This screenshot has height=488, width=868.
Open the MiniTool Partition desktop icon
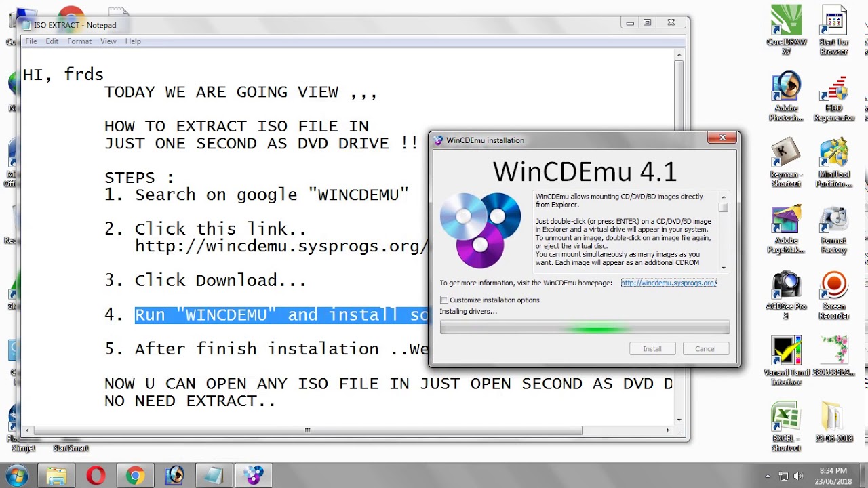pos(833,163)
